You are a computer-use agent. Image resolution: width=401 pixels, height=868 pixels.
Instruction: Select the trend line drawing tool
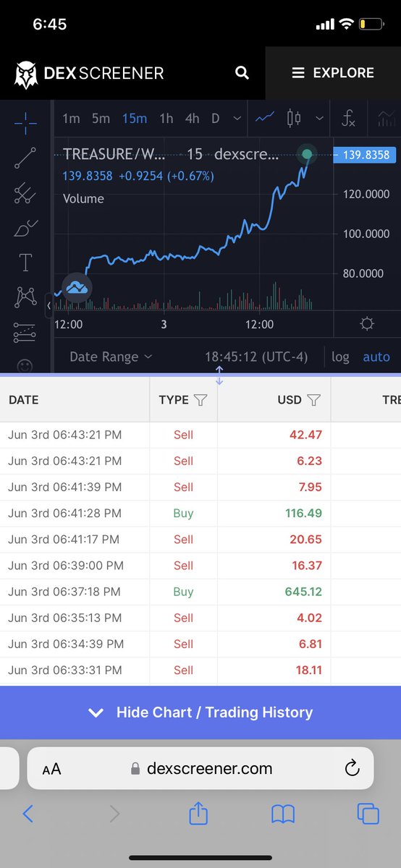[26, 158]
